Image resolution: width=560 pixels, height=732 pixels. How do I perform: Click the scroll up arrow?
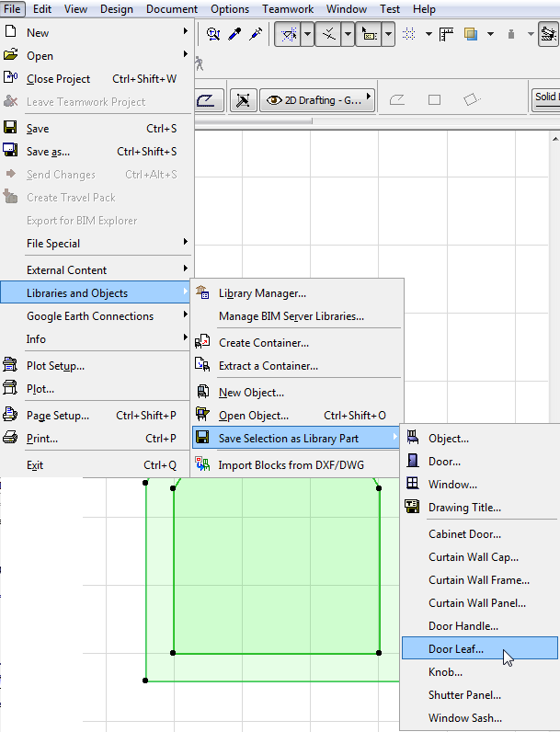click(554, 139)
